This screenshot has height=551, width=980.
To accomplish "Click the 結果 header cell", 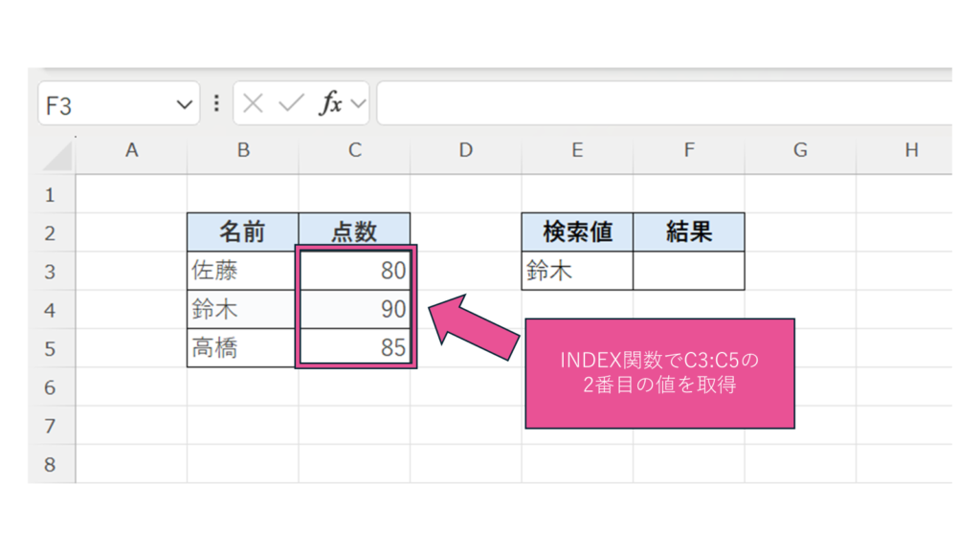I will pyautogui.click(x=688, y=232).
